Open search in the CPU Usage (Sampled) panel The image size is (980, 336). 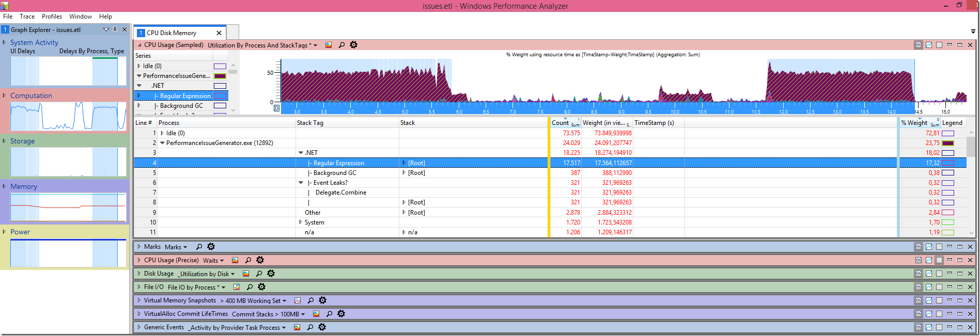tap(341, 45)
